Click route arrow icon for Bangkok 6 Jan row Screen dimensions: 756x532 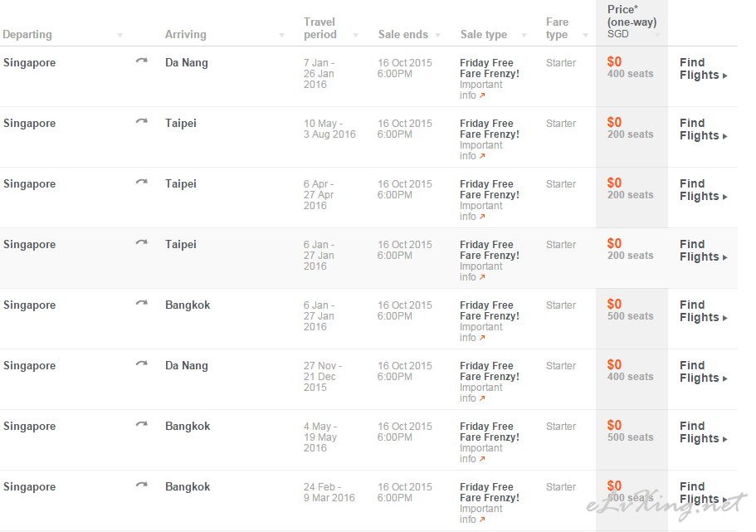click(x=141, y=304)
